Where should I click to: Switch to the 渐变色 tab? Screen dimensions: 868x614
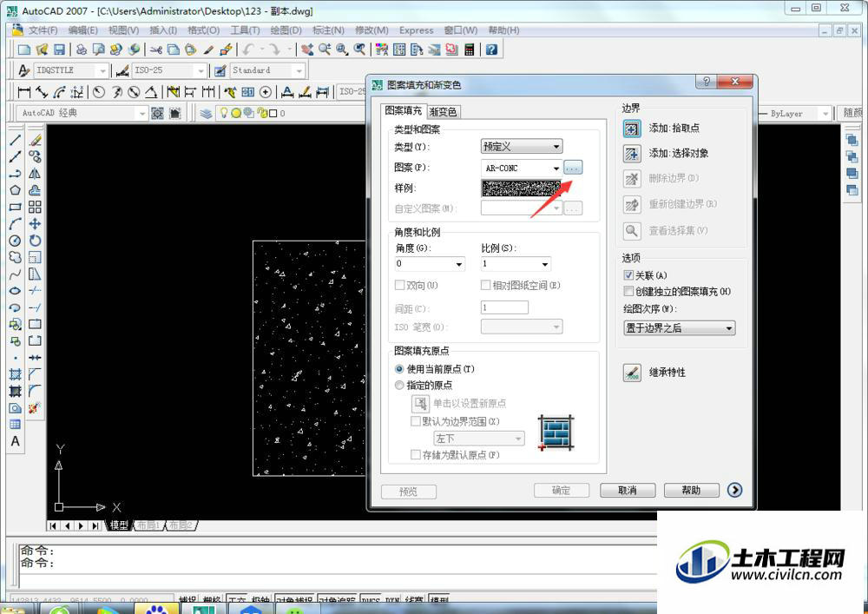[444, 112]
